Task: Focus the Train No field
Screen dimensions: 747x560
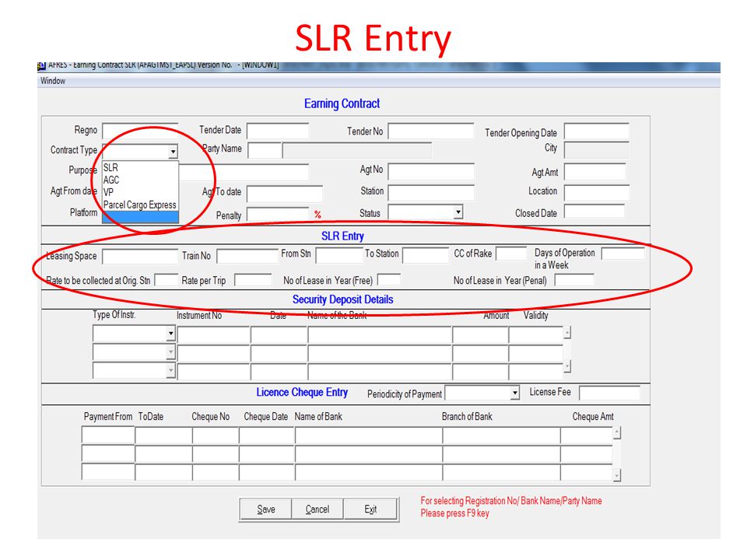Action: point(247,256)
